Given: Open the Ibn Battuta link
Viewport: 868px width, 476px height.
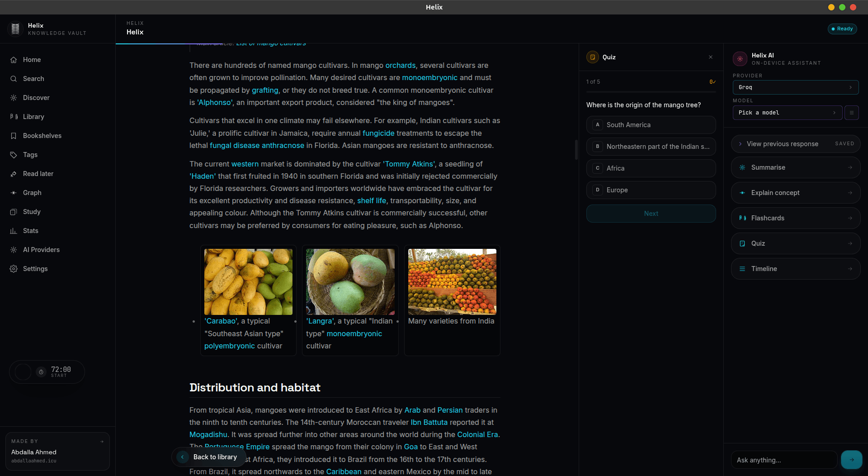Looking at the screenshot, I should pos(429,422).
